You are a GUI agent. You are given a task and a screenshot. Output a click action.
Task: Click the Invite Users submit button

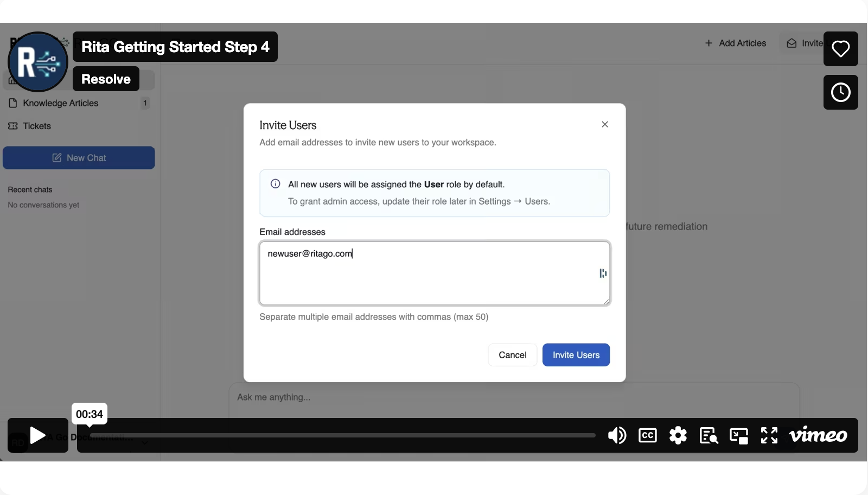click(576, 355)
